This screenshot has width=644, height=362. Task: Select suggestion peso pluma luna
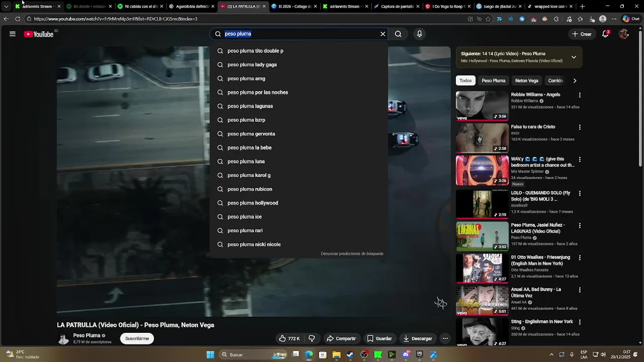[299, 161]
